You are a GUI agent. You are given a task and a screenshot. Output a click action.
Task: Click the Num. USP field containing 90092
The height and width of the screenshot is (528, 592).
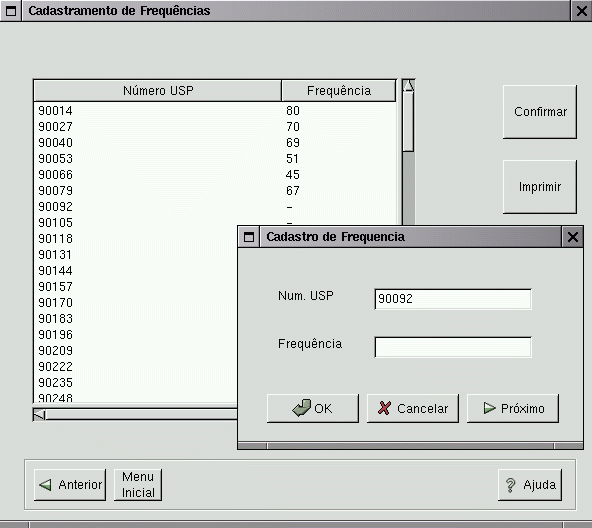[x=453, y=299]
